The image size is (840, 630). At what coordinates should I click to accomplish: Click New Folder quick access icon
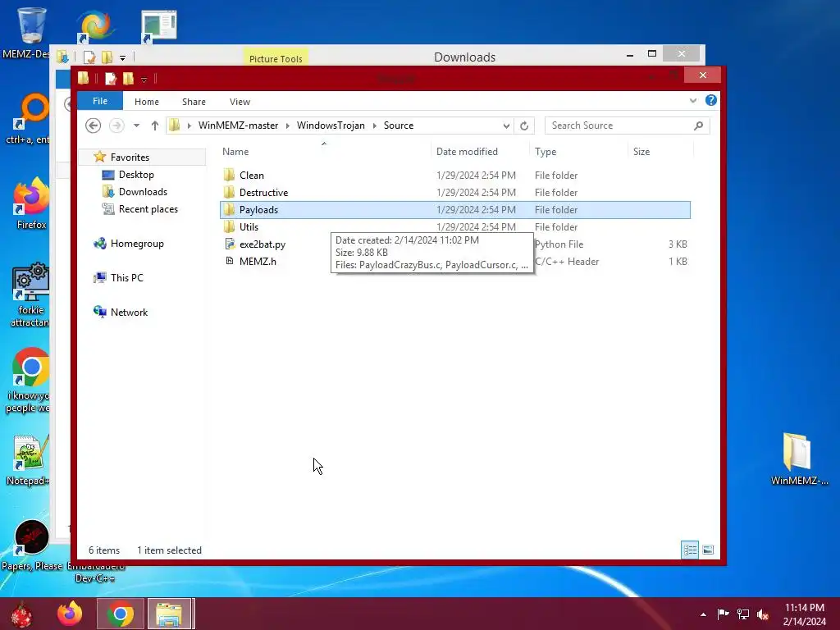point(128,79)
